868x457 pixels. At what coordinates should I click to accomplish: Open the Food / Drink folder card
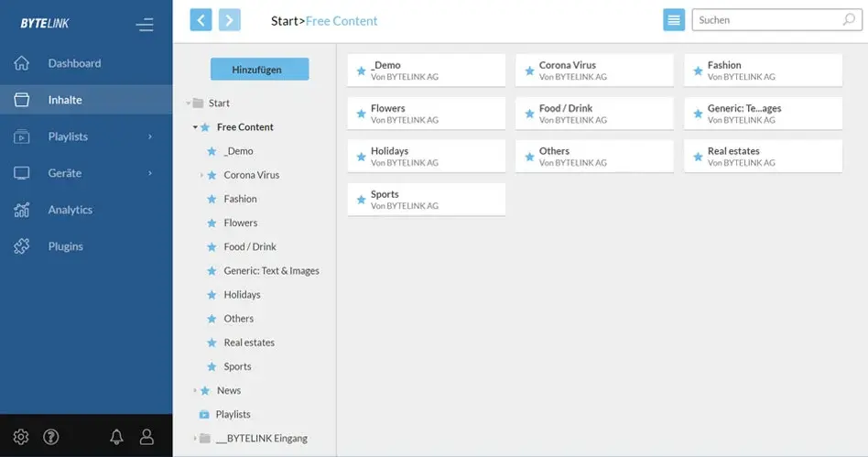click(x=594, y=114)
